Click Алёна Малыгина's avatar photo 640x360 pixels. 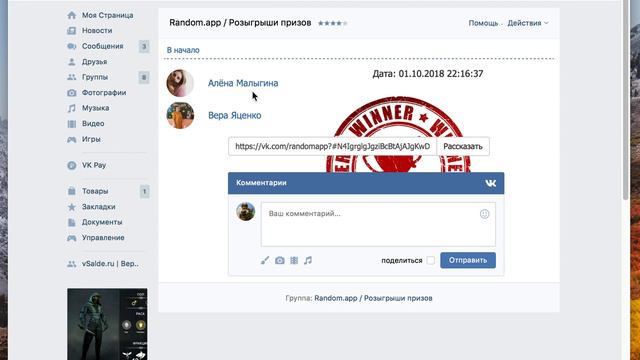point(180,83)
